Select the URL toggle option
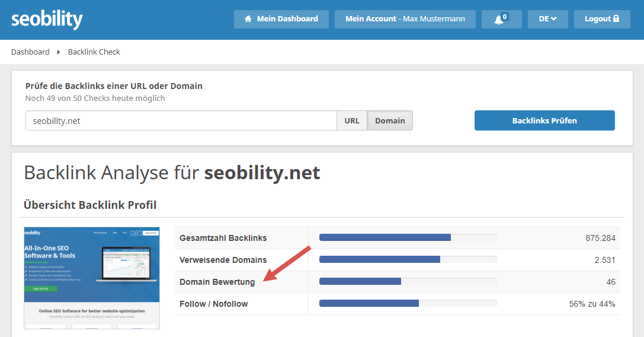 pos(352,120)
